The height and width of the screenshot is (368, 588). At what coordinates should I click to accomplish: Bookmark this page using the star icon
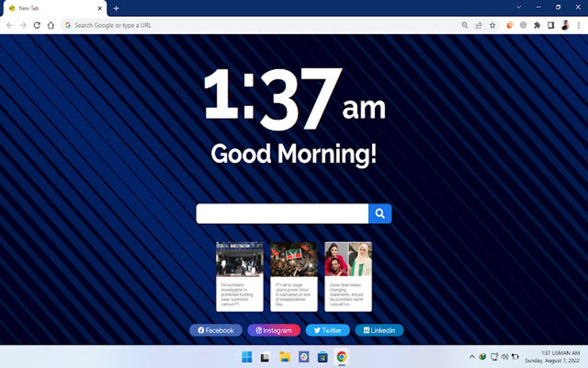pos(492,25)
